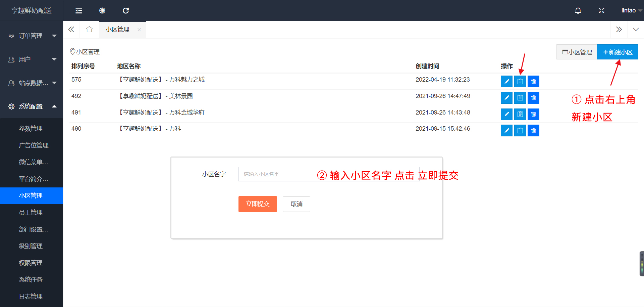Close the 小区管理 tab

click(x=139, y=30)
